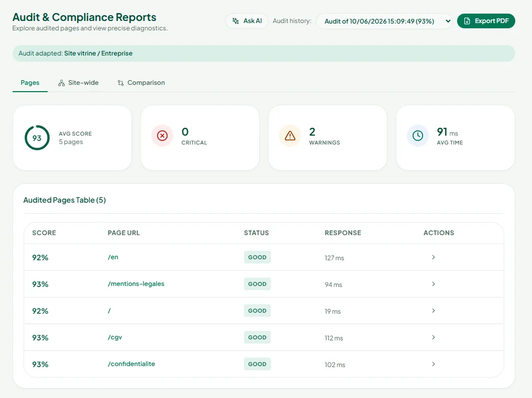
Task: Open the / root page link
Action: click(x=109, y=311)
